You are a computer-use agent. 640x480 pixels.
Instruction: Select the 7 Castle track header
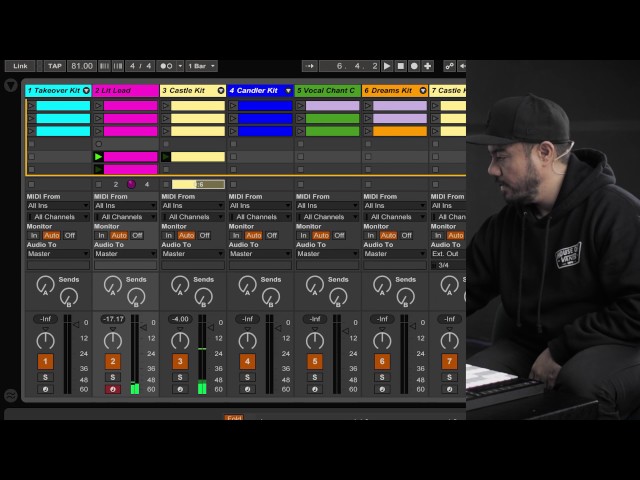point(448,91)
